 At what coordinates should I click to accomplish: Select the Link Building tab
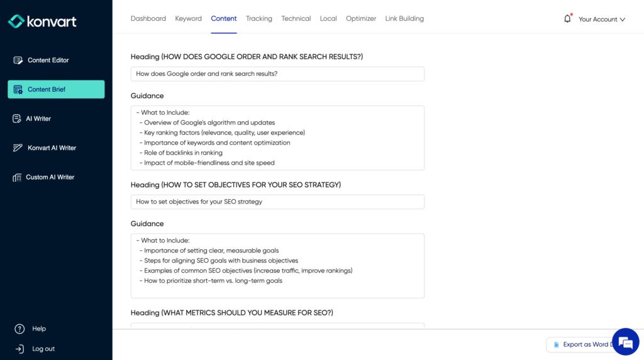[x=404, y=19]
